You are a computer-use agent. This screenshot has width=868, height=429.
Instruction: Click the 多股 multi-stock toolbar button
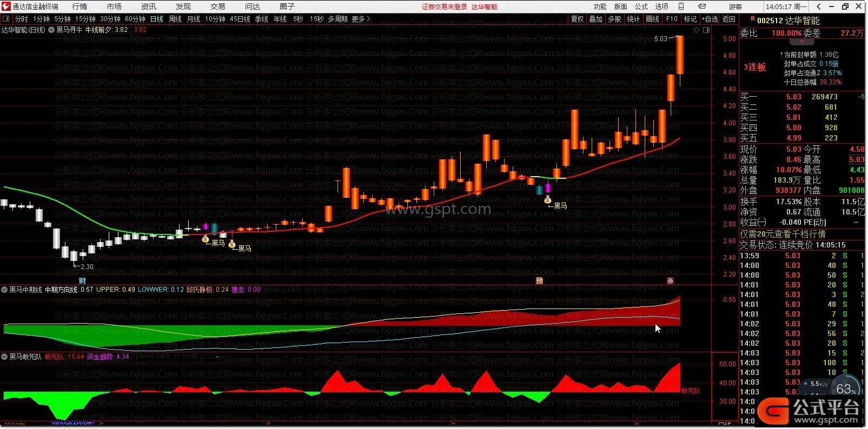[614, 19]
